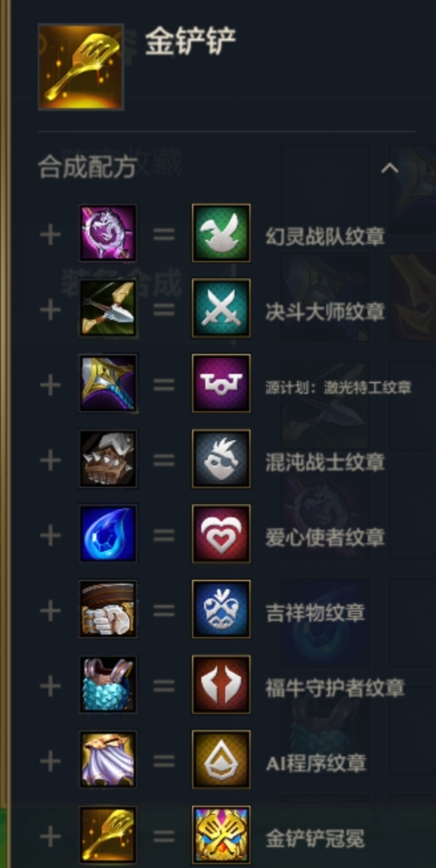Click the 合成配方 section header text

coord(87,167)
